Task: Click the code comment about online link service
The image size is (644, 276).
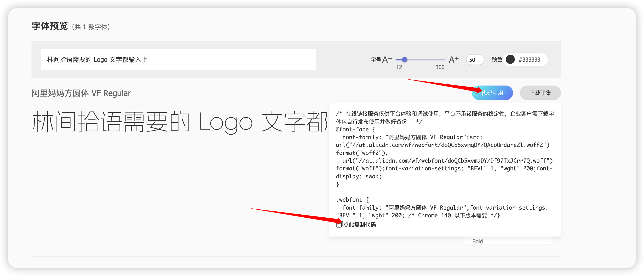Action: tap(445, 114)
